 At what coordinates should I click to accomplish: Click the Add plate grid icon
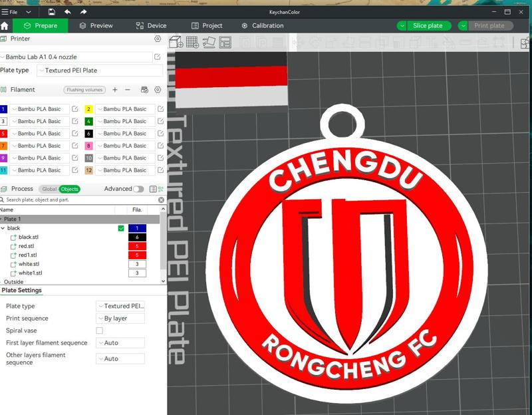pyautogui.click(x=192, y=43)
